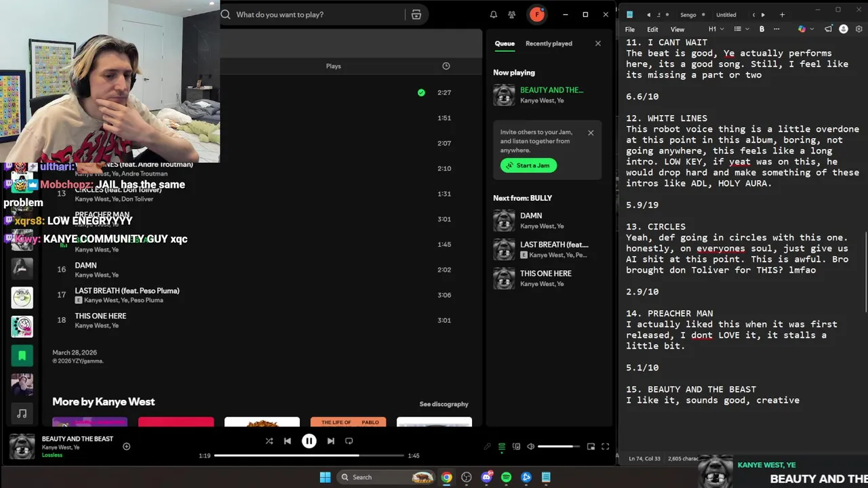Screen dimensions: 868x488
Task: Add BEAUTY AND THE BEAST to Liked Songs
Action: pos(126,446)
